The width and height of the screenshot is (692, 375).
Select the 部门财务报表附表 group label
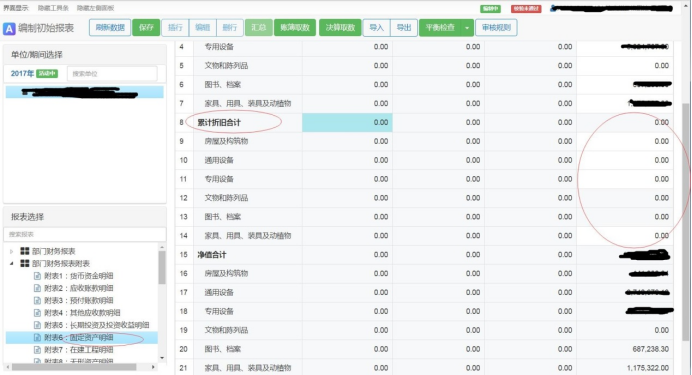click(60, 264)
